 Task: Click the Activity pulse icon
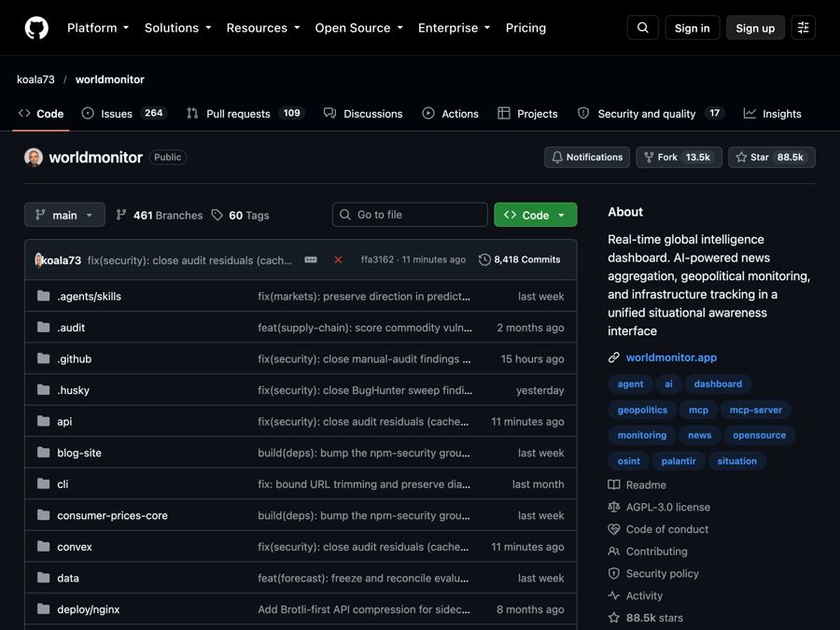(x=614, y=595)
